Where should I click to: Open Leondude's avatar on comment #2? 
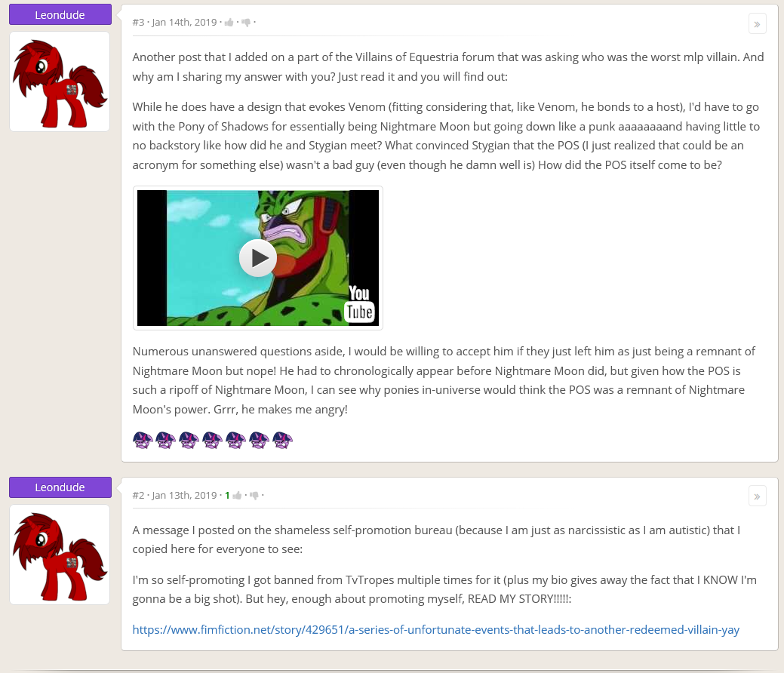60,555
